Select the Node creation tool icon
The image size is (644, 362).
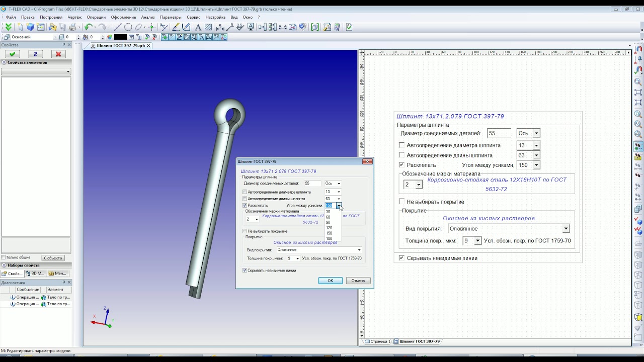pos(151,27)
